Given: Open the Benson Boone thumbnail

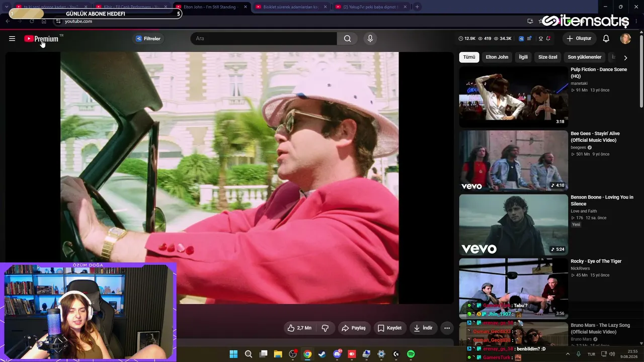Looking at the screenshot, I should (514, 225).
